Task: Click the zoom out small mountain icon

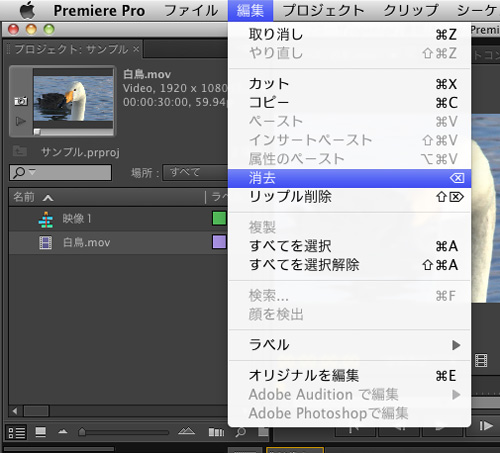Action: [x=63, y=432]
